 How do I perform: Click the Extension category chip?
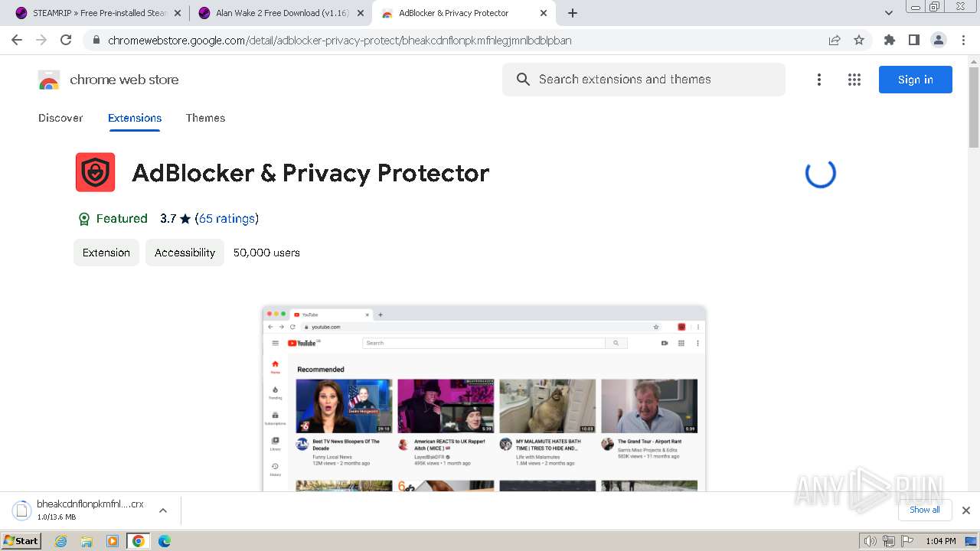106,253
